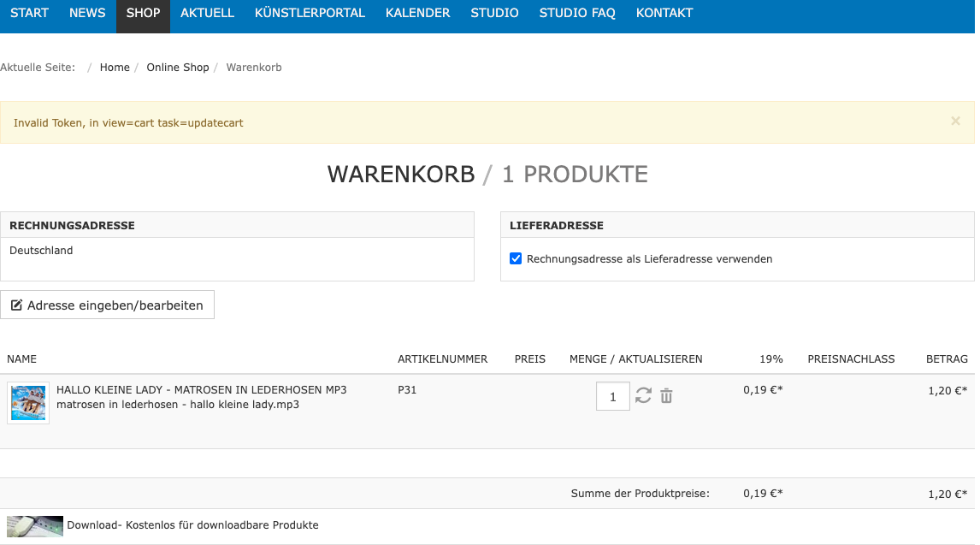
Task: Click the refresh quantity icon
Action: [x=643, y=396]
